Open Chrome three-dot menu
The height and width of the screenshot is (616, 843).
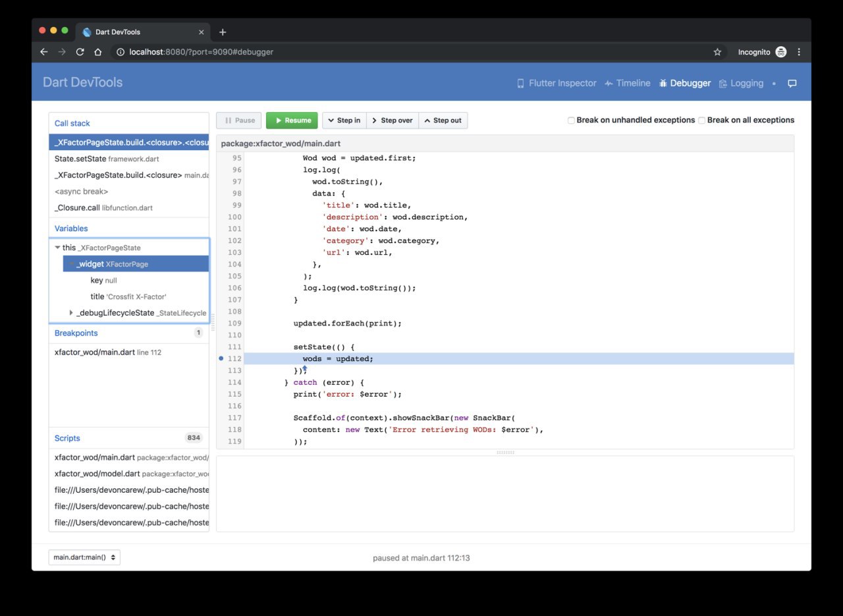[x=799, y=52]
